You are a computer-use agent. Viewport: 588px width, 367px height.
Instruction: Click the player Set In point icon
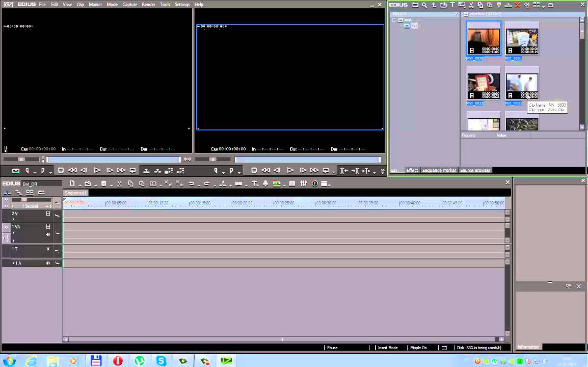[x=27, y=171]
